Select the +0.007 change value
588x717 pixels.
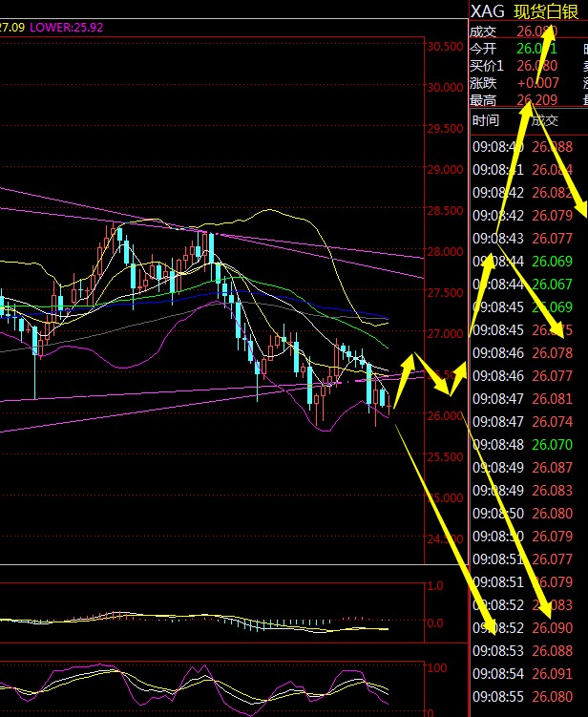coord(537,83)
